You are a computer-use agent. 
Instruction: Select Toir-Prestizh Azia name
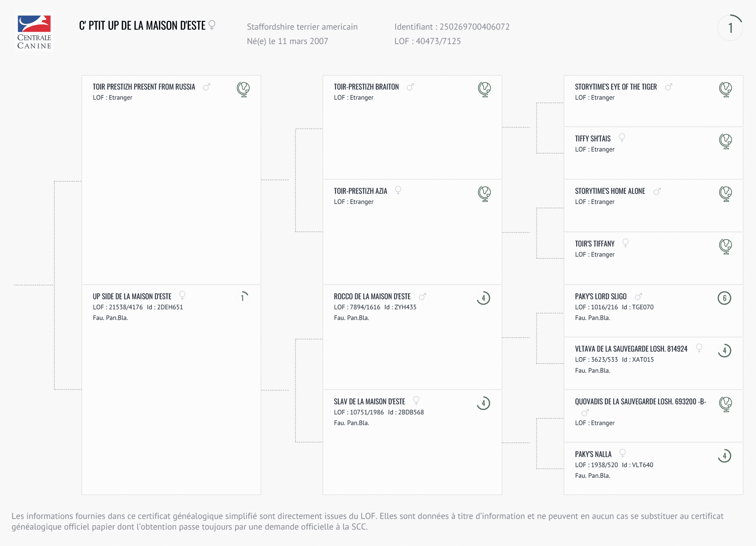[x=360, y=191]
